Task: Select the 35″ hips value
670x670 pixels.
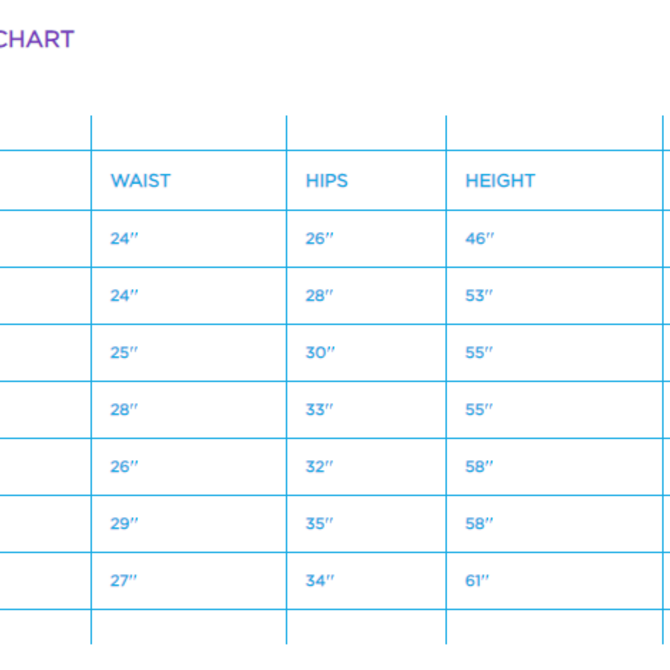Action: click(x=320, y=523)
